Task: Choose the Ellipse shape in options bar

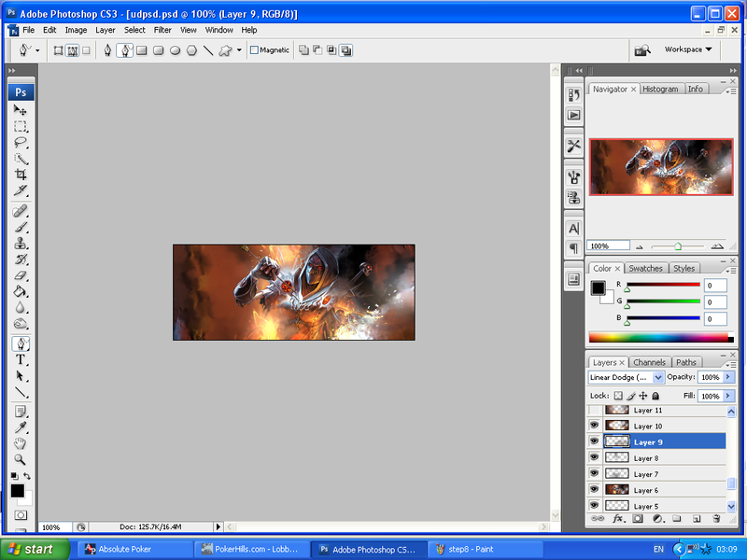Action: (175, 50)
